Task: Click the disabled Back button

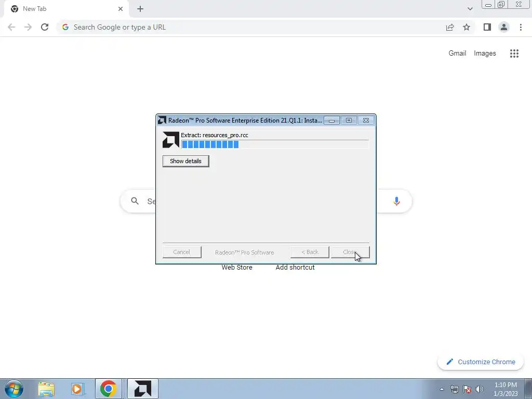Action: tap(310, 252)
